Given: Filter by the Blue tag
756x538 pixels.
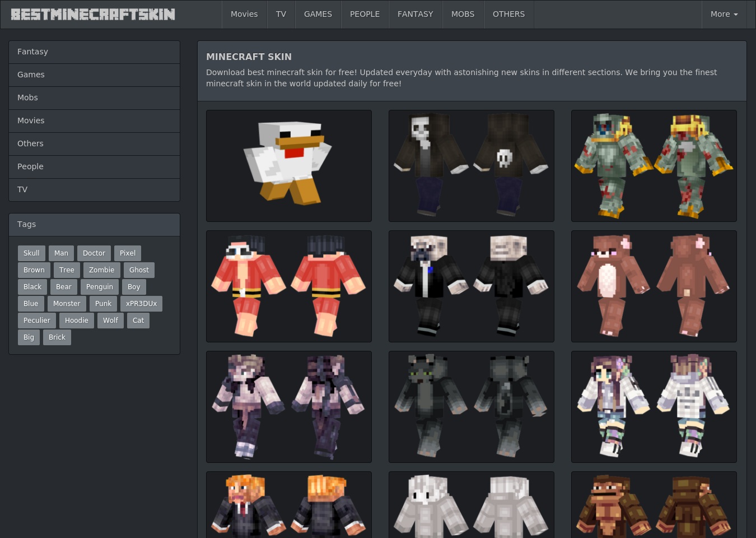Looking at the screenshot, I should [x=31, y=304].
